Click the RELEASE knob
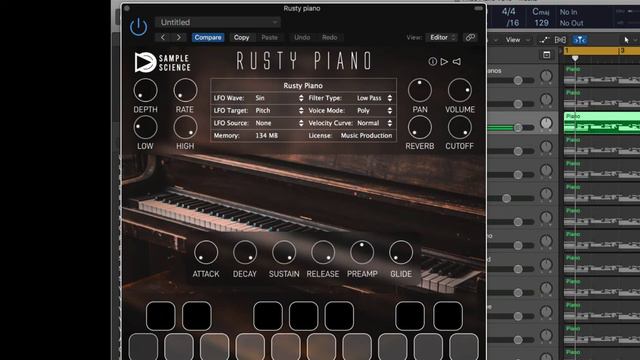The image size is (640, 360). (323, 252)
